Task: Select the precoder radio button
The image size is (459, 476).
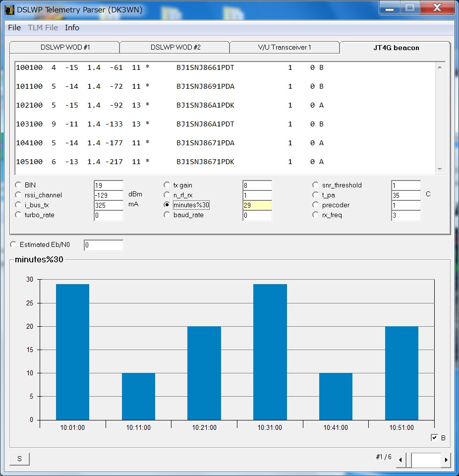Action: (315, 205)
